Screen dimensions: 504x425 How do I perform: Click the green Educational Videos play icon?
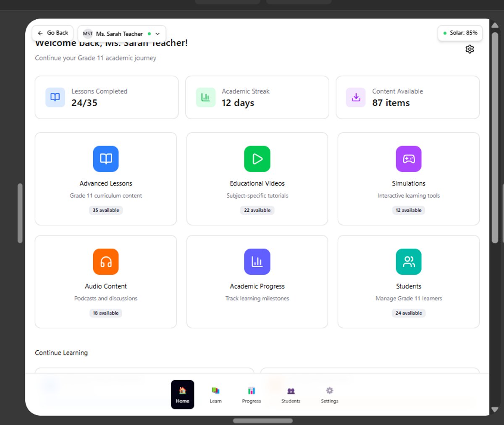point(257,159)
